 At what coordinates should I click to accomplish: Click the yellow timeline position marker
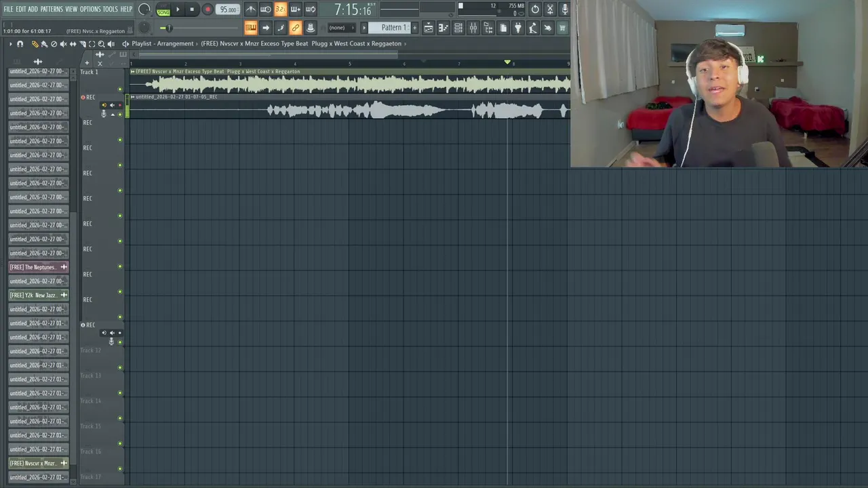tap(507, 62)
